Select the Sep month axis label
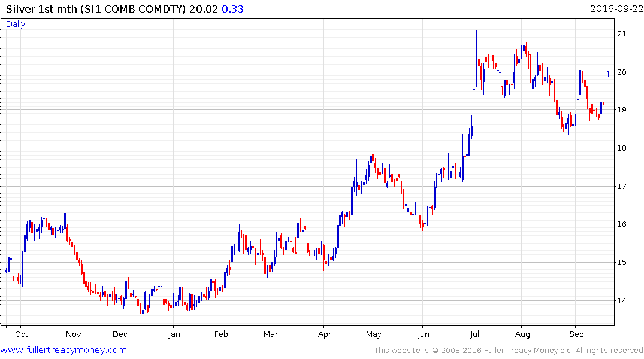Screen dimensions: 644x359 pyautogui.click(x=576, y=335)
